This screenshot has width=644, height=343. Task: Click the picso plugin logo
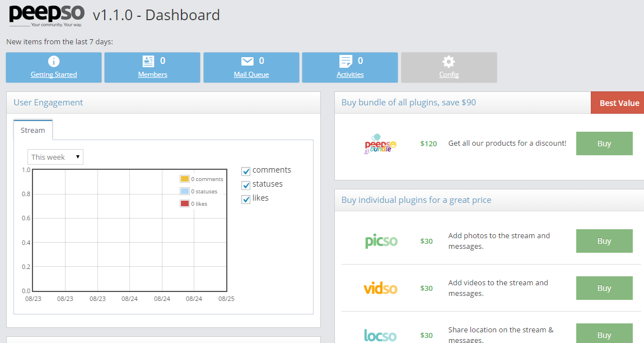(381, 241)
